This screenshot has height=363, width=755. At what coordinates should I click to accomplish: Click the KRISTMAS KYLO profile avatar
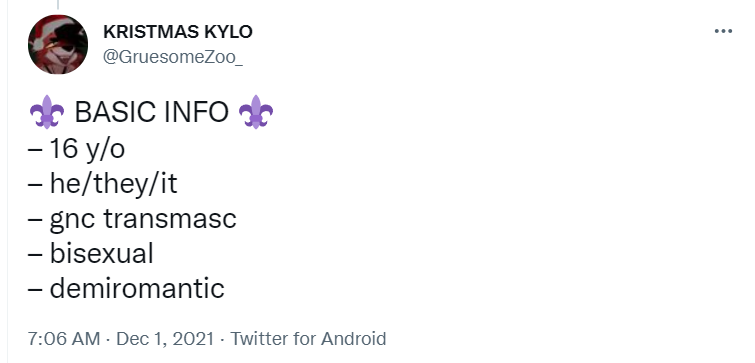pos(58,44)
